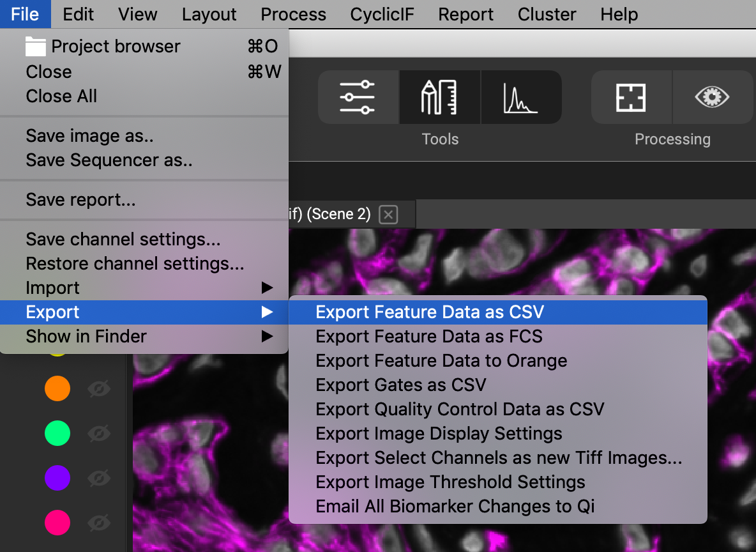Select Save channel settings... entry
Screen dimensions: 756x552
coord(144,239)
